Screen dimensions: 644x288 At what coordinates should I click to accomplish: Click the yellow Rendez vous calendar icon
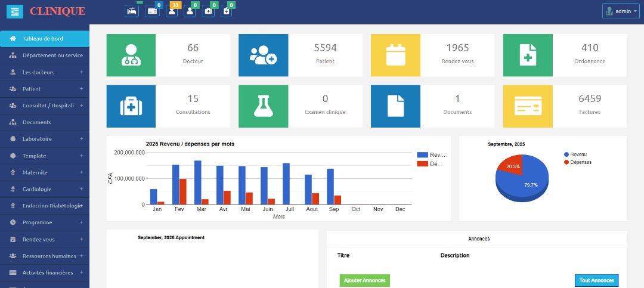point(395,55)
